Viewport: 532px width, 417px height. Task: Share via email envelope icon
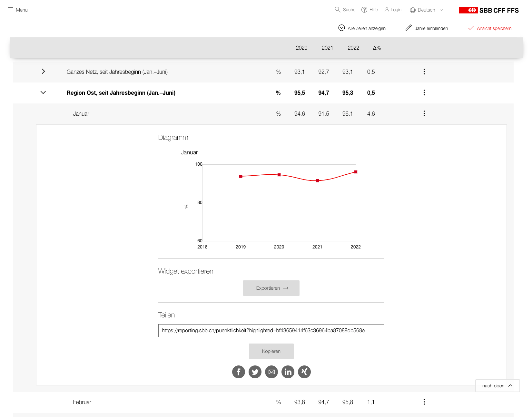pos(271,372)
